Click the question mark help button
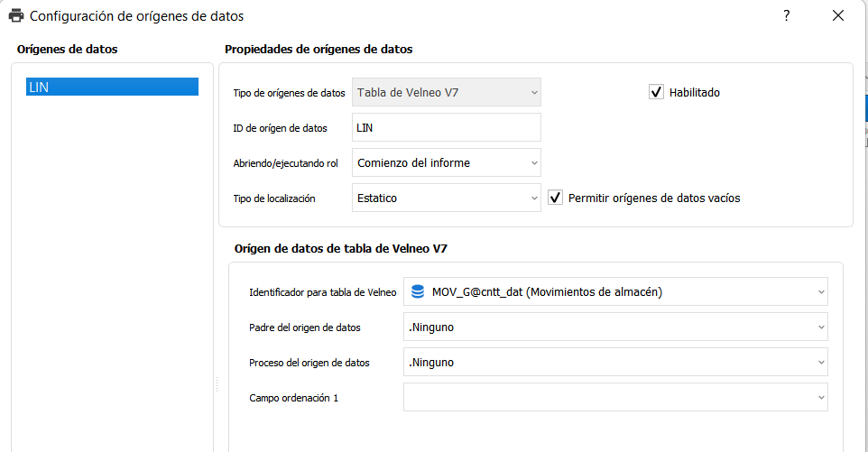Image resolution: width=868 pixels, height=452 pixels. (x=787, y=15)
